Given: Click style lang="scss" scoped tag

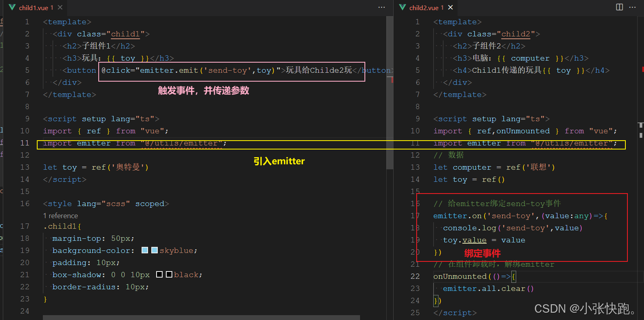Looking at the screenshot, I should [x=106, y=204].
